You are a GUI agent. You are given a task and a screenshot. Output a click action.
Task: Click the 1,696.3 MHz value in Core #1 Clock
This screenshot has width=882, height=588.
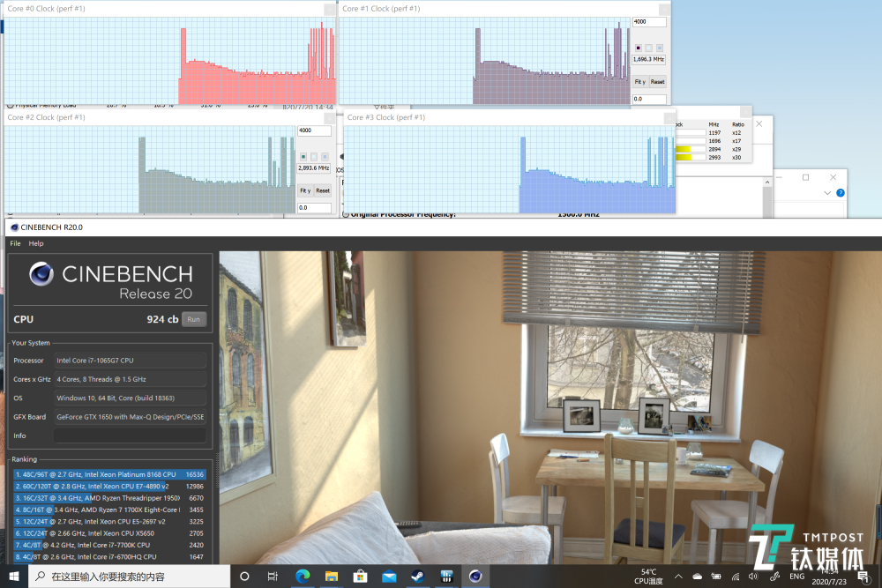(x=649, y=59)
